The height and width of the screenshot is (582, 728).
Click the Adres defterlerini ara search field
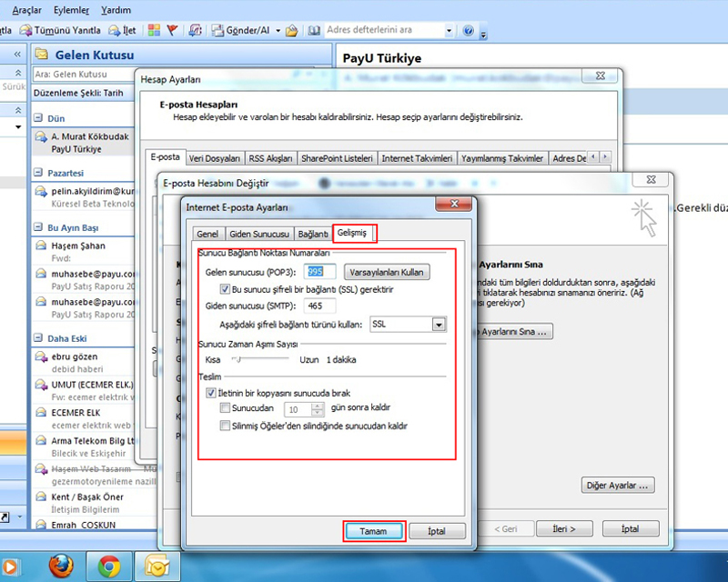click(x=384, y=30)
